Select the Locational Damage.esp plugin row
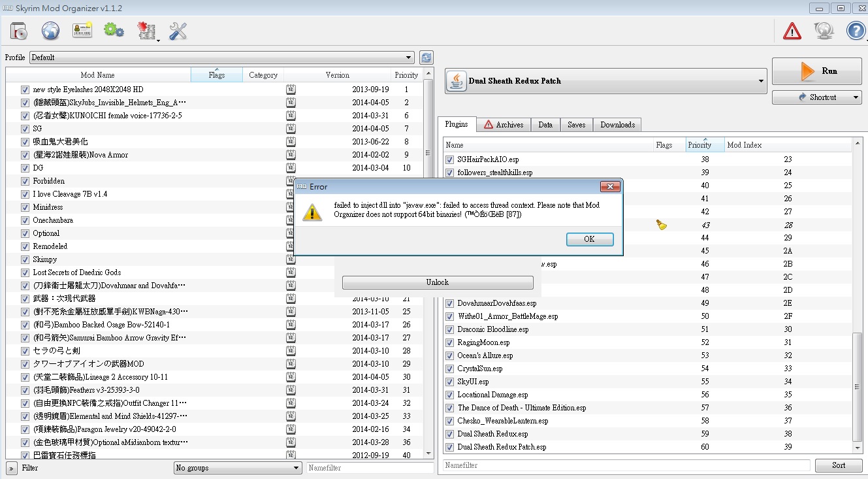 pyautogui.click(x=647, y=395)
